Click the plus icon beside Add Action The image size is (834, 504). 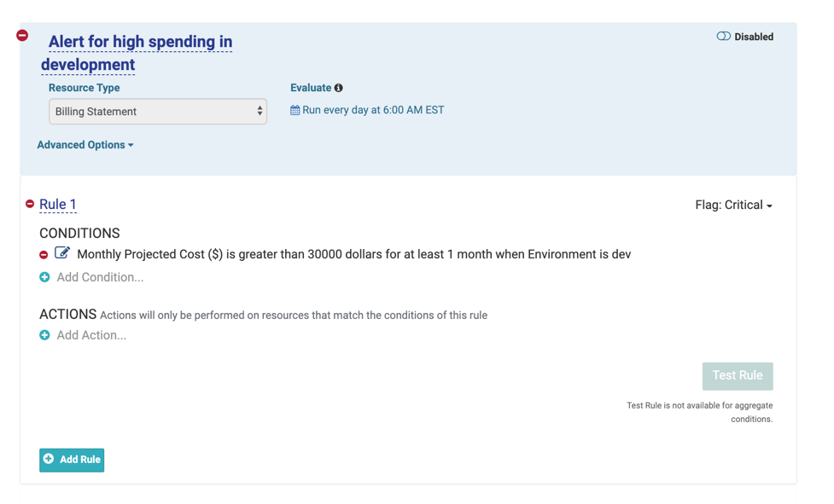[44, 335]
